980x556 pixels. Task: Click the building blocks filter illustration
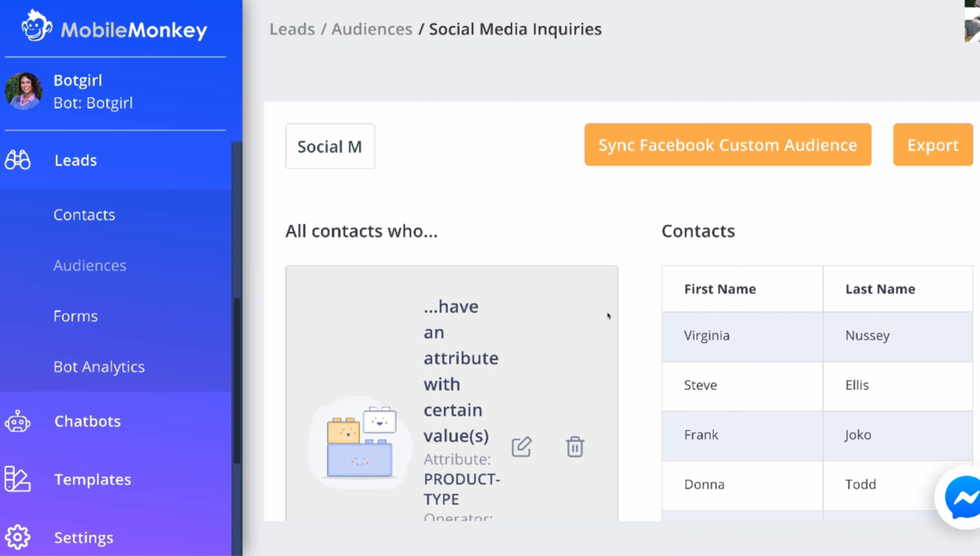[x=361, y=443]
